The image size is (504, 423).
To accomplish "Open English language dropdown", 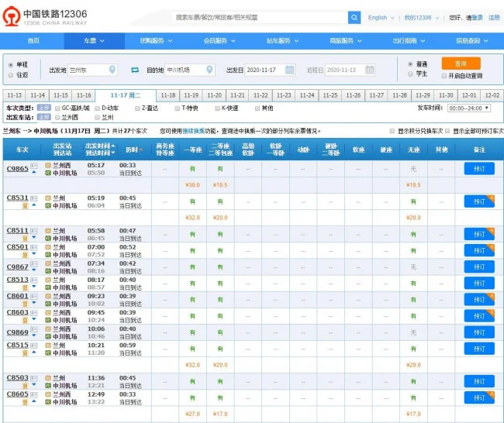I will tap(381, 18).
